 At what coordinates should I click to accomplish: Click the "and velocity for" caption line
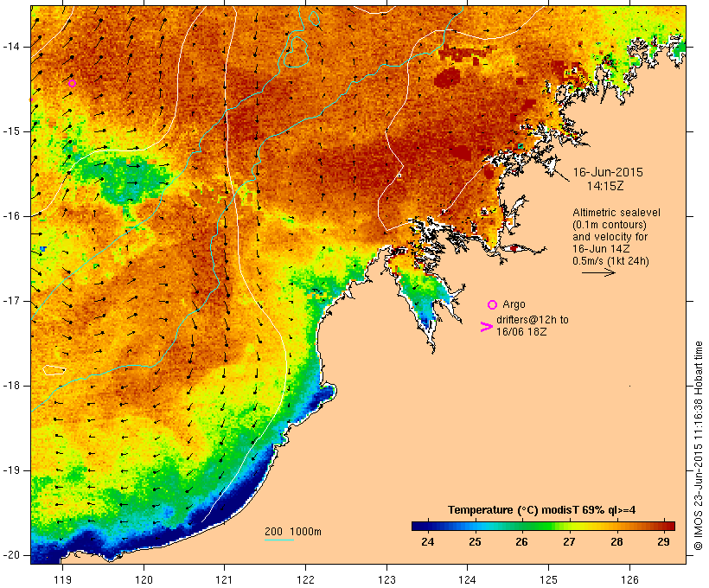pos(610,237)
